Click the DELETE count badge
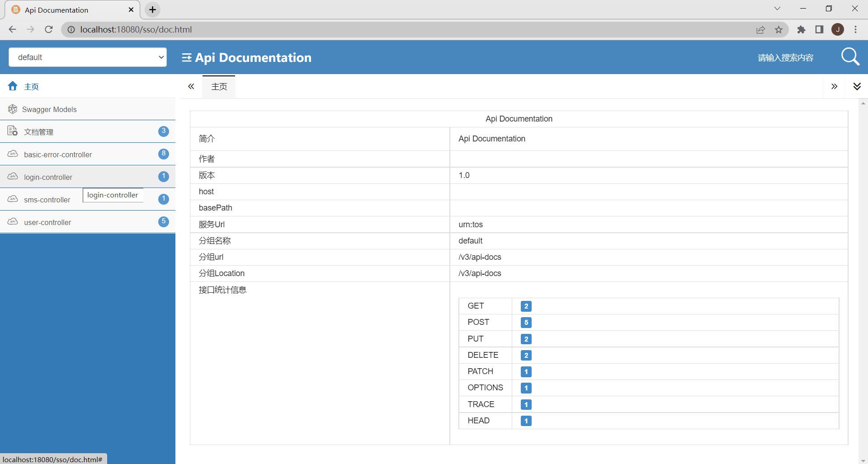This screenshot has width=868, height=464. pos(526,355)
